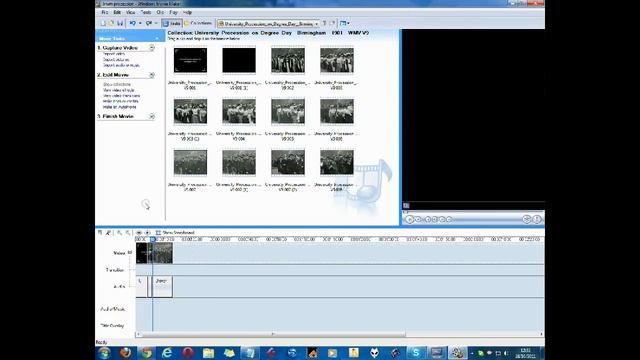Viewport: 640px width, 360px height.
Task: Open the Redo history dropdown arrow
Action: pyautogui.click(x=156, y=24)
